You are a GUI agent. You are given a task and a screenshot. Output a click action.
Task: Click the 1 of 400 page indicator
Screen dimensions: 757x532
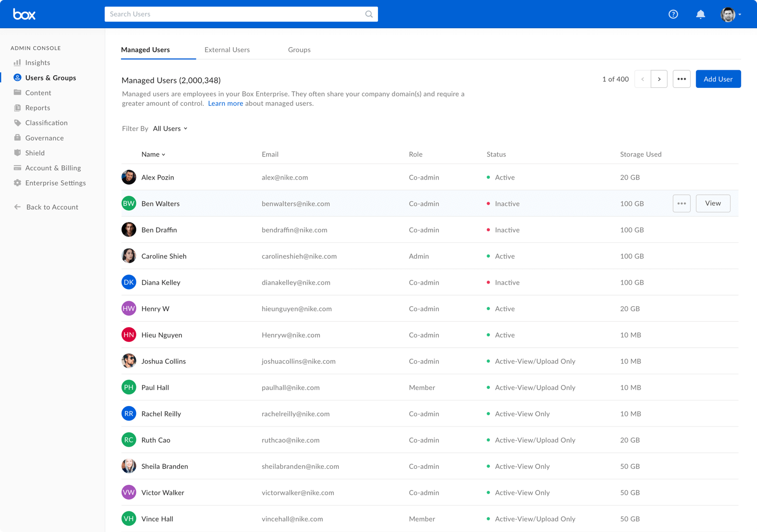pyautogui.click(x=615, y=79)
